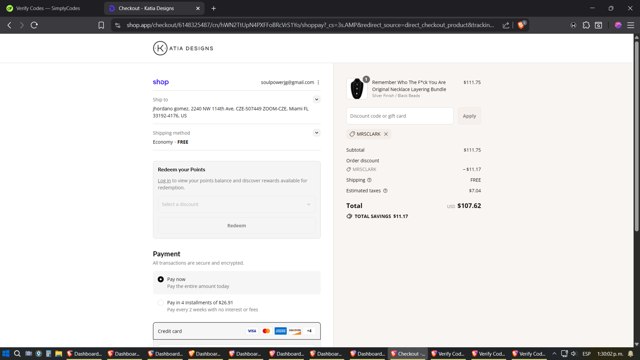Switch to Verify Codes — SimplyCodes tab

[48, 8]
